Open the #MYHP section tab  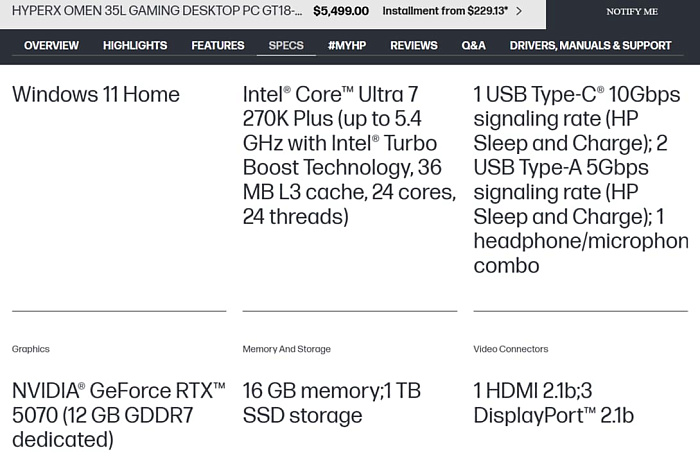click(x=347, y=46)
